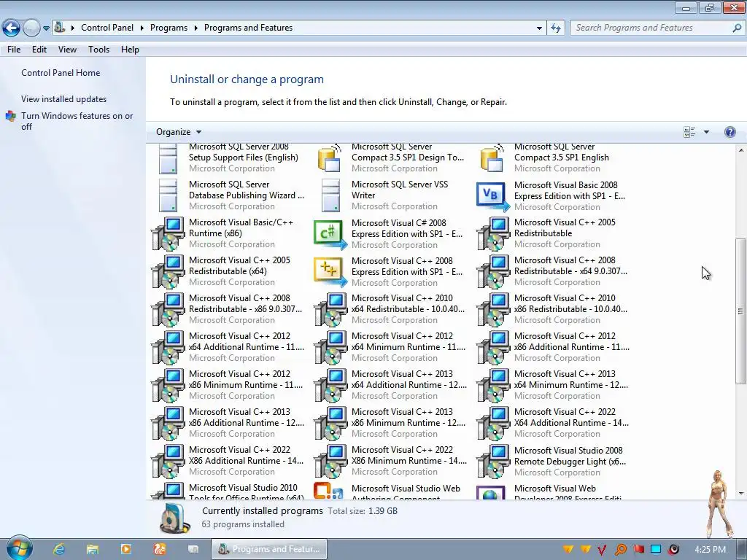
Task: Select Visual C++ 2012 x64 Additional Runtime entry
Action: [228, 347]
